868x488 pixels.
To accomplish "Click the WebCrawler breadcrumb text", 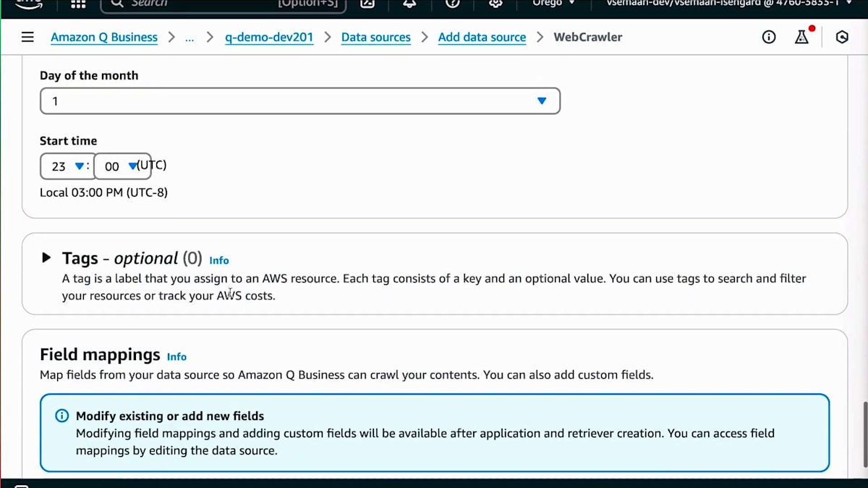I will [588, 37].
